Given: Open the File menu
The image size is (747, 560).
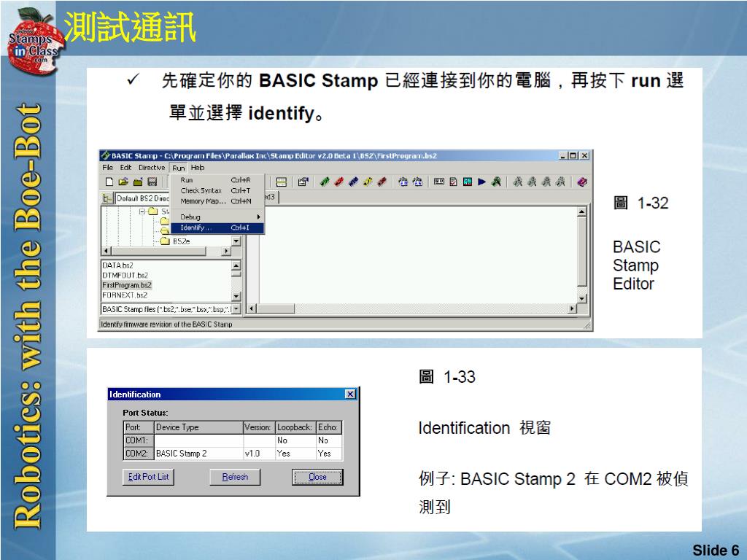Looking at the screenshot, I should tap(108, 168).
